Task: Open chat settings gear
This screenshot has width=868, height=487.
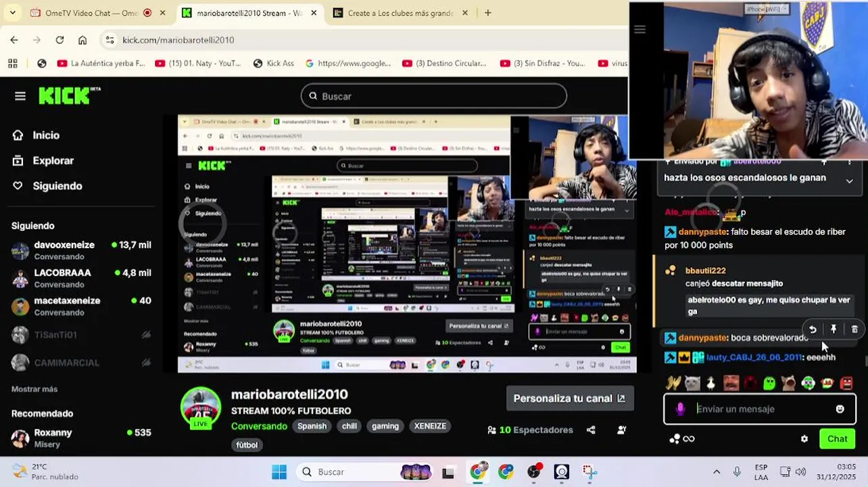Action: (804, 439)
